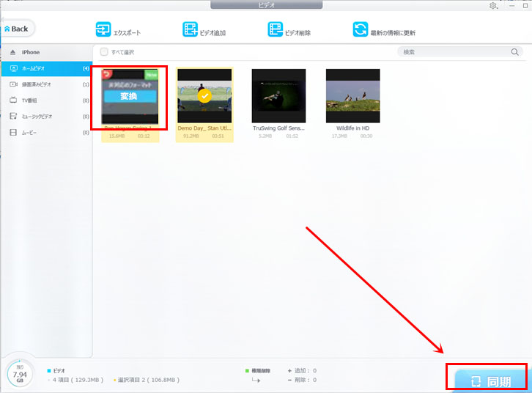The image size is (532, 393).
Task: Click the status text '選択項目 2 ( 106.8MB )'
Action: click(149, 380)
